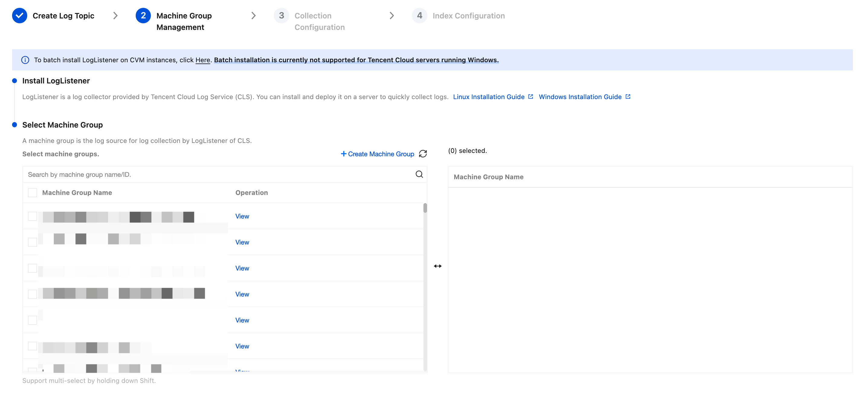
Task: Click the refresh machine groups icon
Action: [x=423, y=154]
